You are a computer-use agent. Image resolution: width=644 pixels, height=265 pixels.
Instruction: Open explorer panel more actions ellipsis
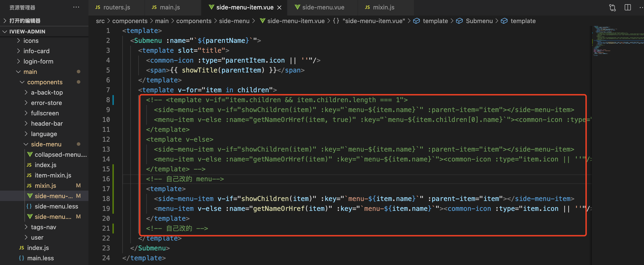(x=76, y=7)
